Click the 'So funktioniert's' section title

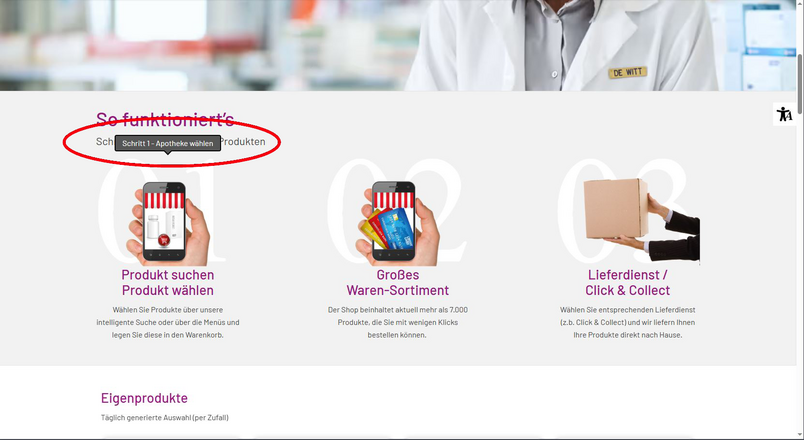tap(165, 119)
